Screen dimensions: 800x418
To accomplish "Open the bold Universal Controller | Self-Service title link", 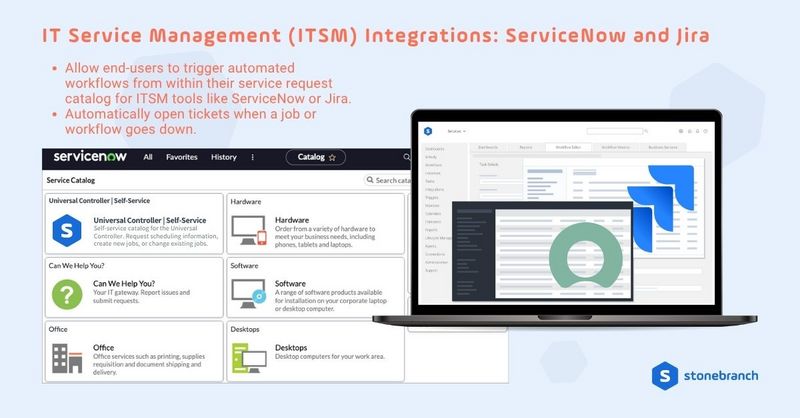I will 149,220.
